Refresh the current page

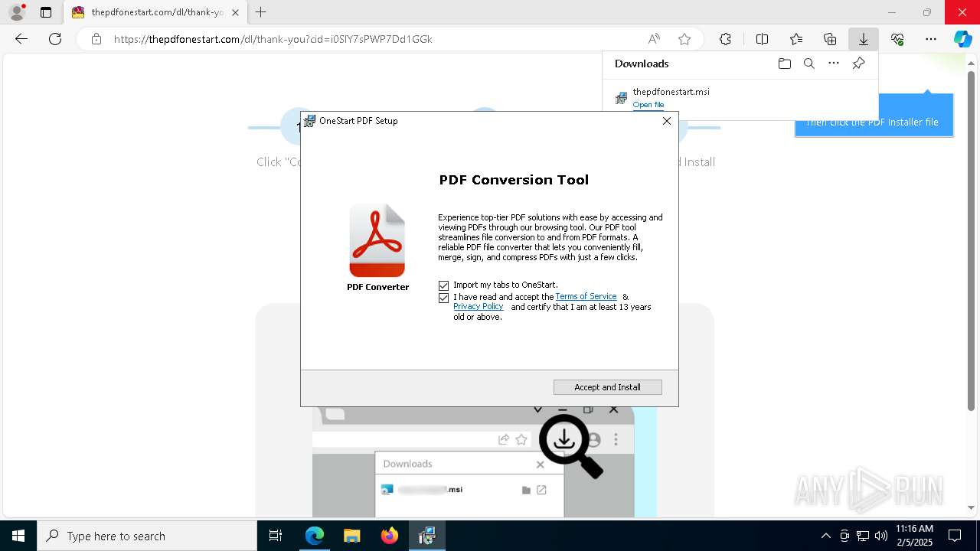[x=55, y=39]
